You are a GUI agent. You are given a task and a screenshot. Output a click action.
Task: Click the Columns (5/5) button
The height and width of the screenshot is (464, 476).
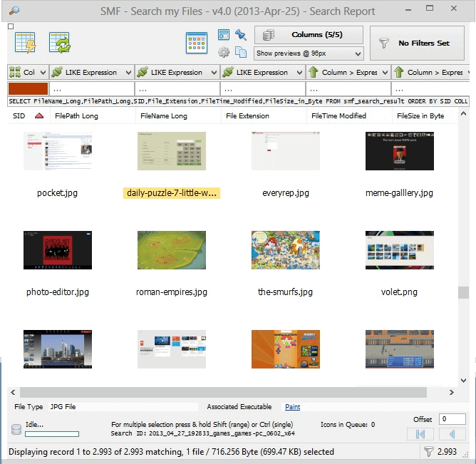[309, 35]
